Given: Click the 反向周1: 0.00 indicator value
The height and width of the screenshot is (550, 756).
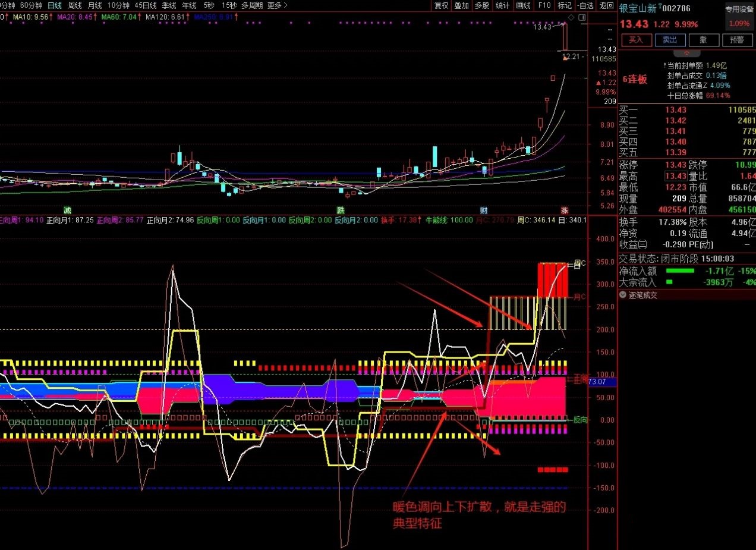Looking at the screenshot, I should (x=219, y=220).
